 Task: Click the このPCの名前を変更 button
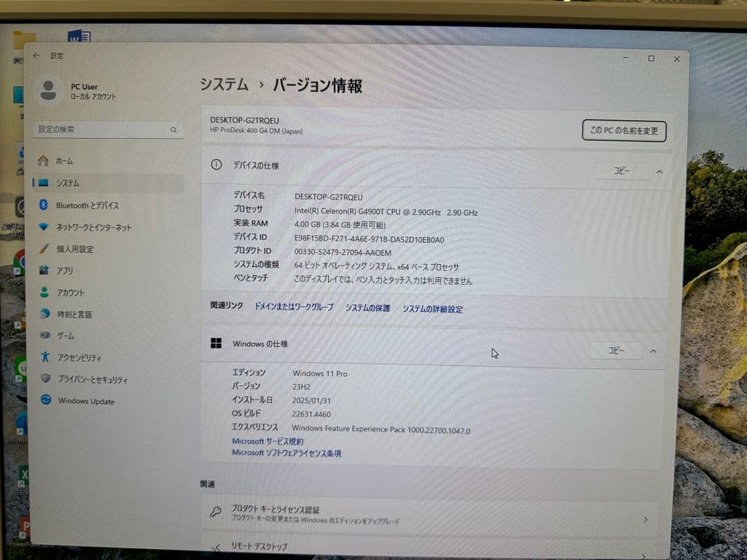point(622,131)
